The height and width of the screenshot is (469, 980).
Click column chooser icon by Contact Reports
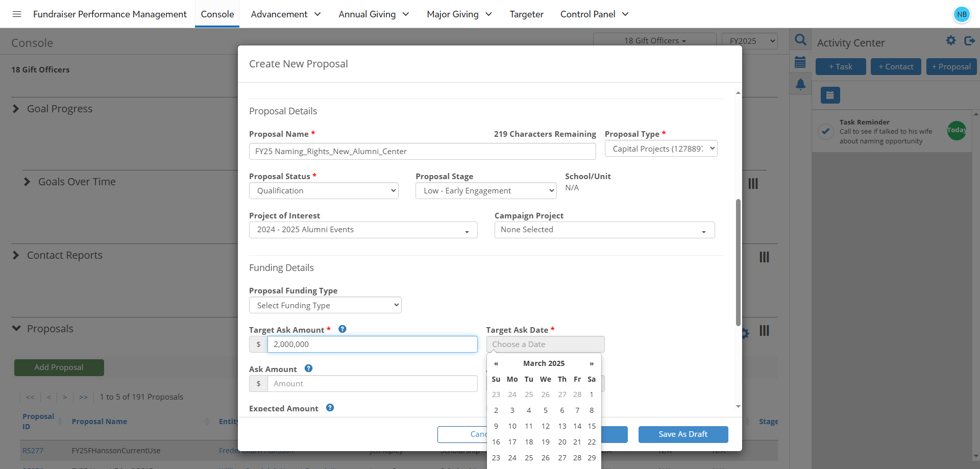click(x=764, y=257)
